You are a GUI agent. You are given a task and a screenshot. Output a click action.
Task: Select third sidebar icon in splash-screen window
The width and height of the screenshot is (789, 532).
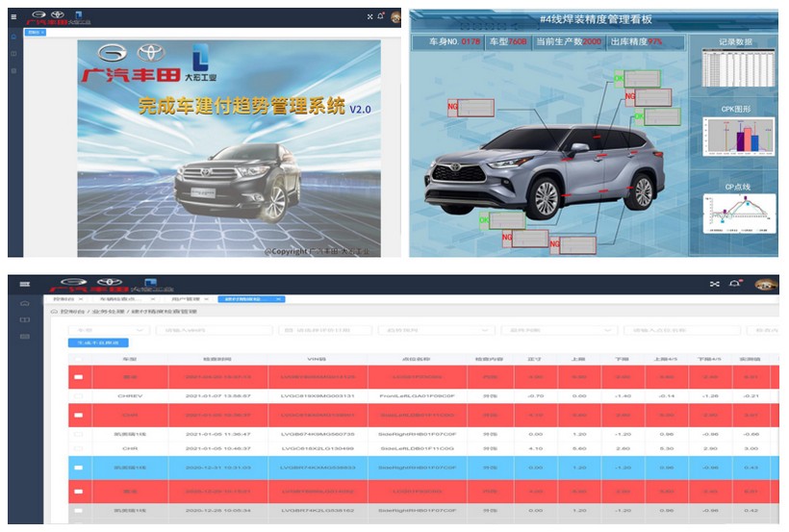click(x=14, y=71)
